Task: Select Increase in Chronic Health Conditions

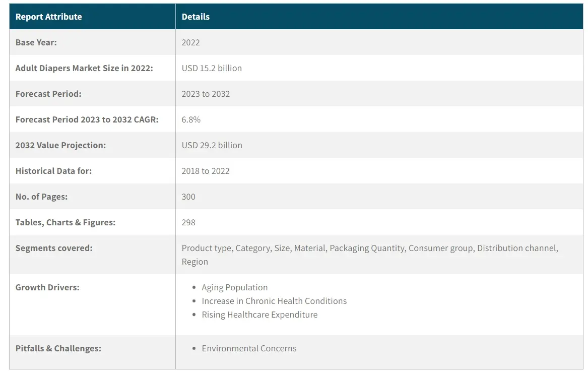Action: pyautogui.click(x=274, y=301)
